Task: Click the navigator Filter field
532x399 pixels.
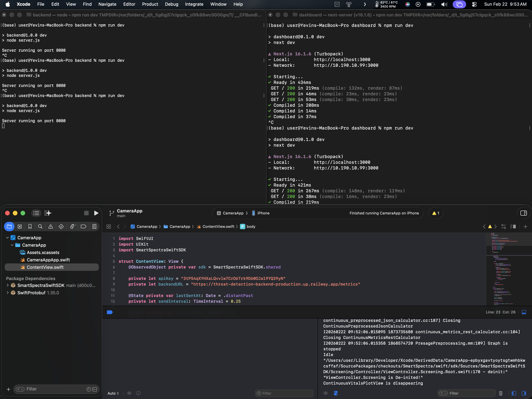Action: 55,389
